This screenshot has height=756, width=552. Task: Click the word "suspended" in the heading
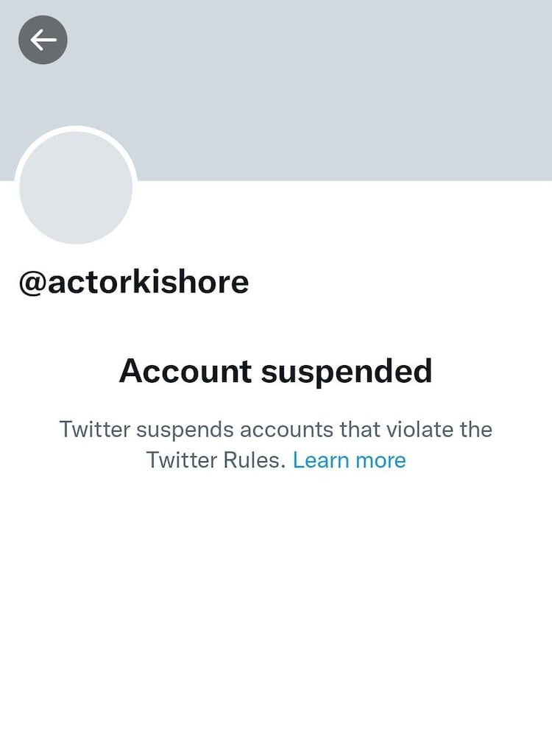(346, 371)
